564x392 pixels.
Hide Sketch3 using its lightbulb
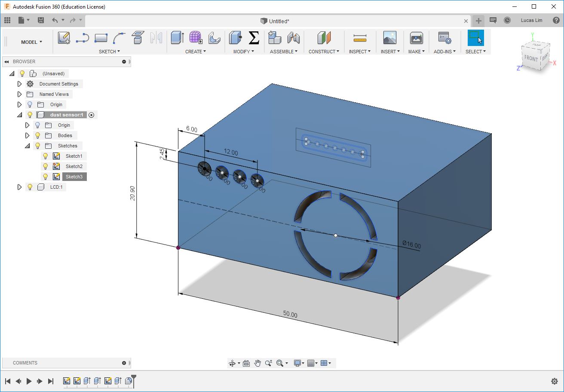(46, 177)
